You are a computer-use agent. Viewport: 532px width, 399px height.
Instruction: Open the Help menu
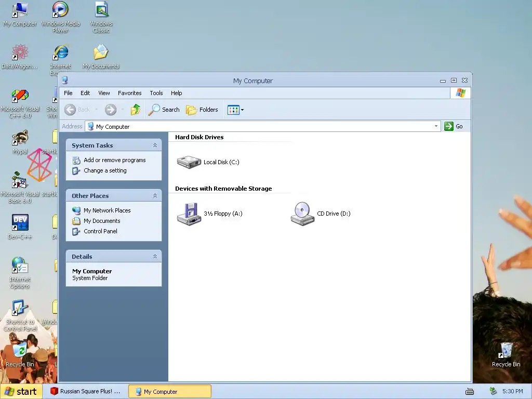176,93
